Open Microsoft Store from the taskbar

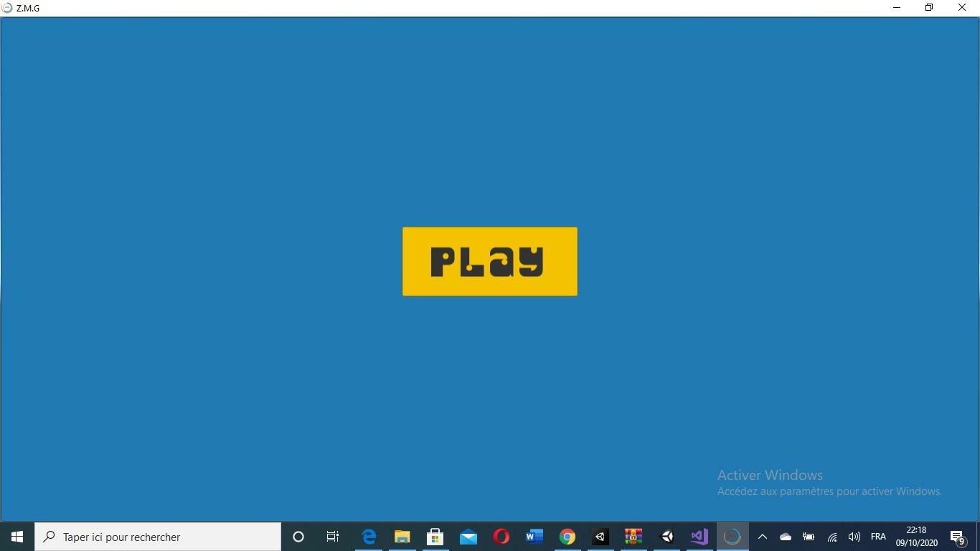tap(435, 537)
